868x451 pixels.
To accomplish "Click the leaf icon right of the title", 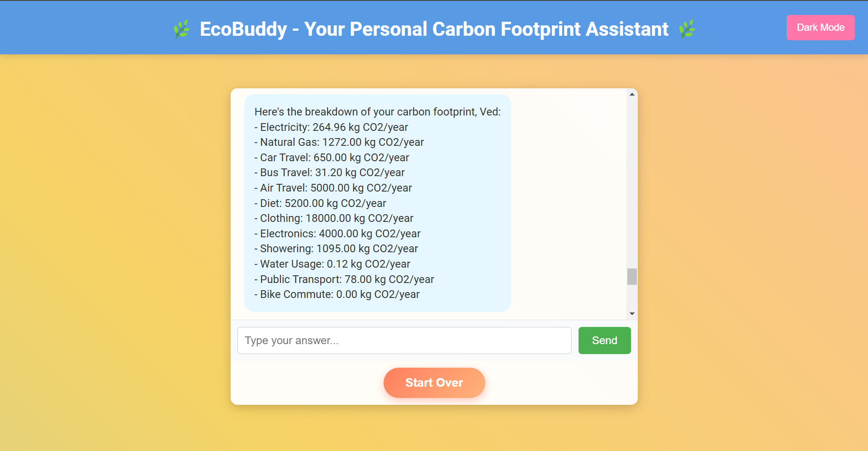I will click(x=687, y=29).
